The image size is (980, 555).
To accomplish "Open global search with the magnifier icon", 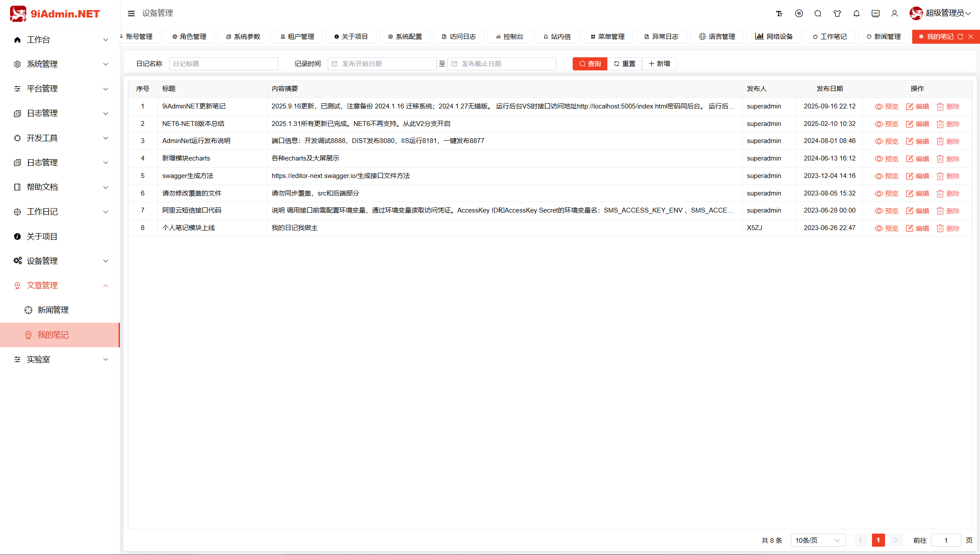I will (818, 14).
